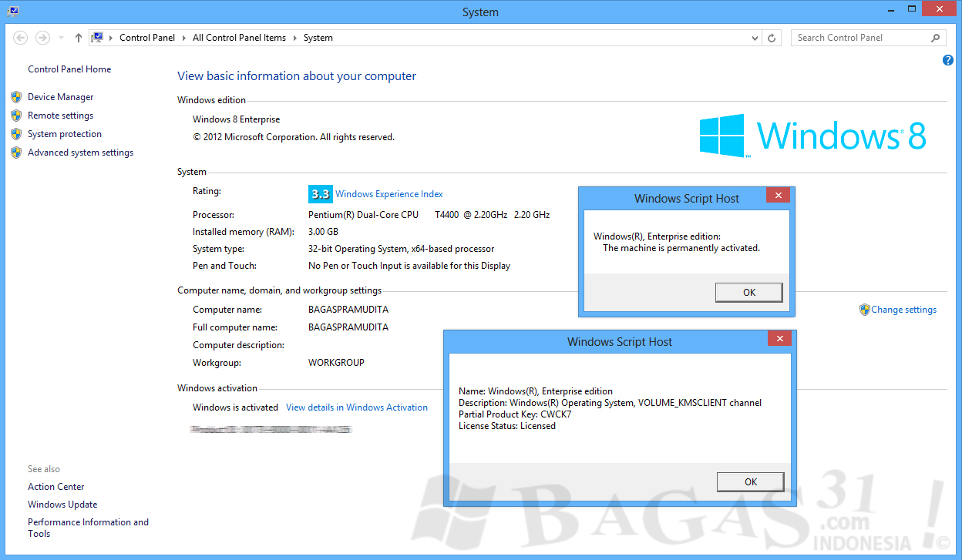
Task: Click the Partial Product Key: CWCK7 text
Action: coord(515,414)
